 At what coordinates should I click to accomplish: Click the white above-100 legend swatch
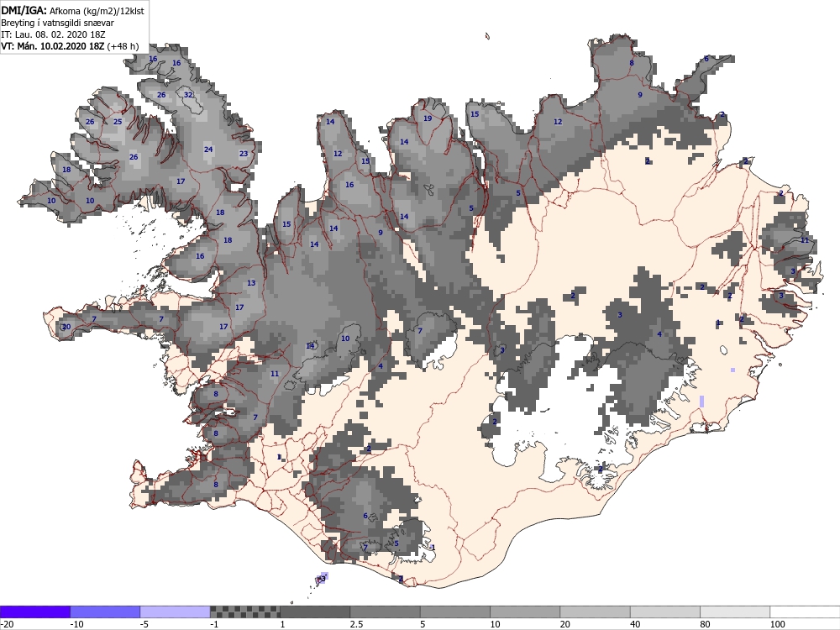[805, 612]
